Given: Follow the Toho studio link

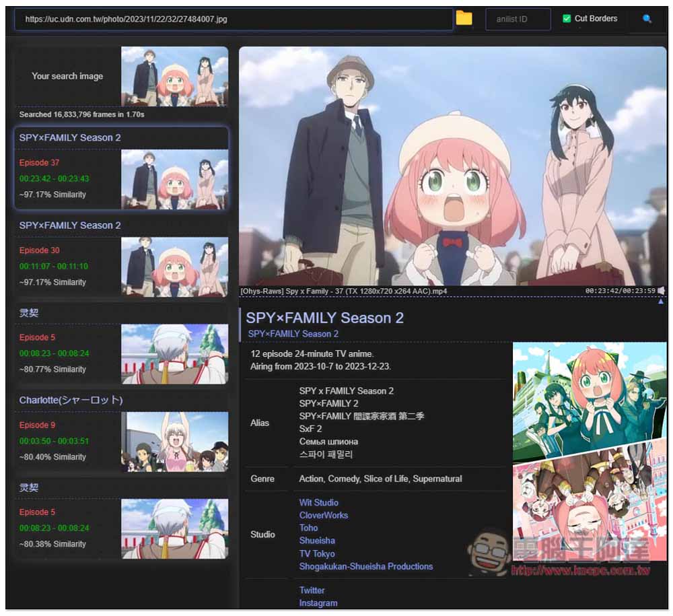Looking at the screenshot, I should [309, 528].
